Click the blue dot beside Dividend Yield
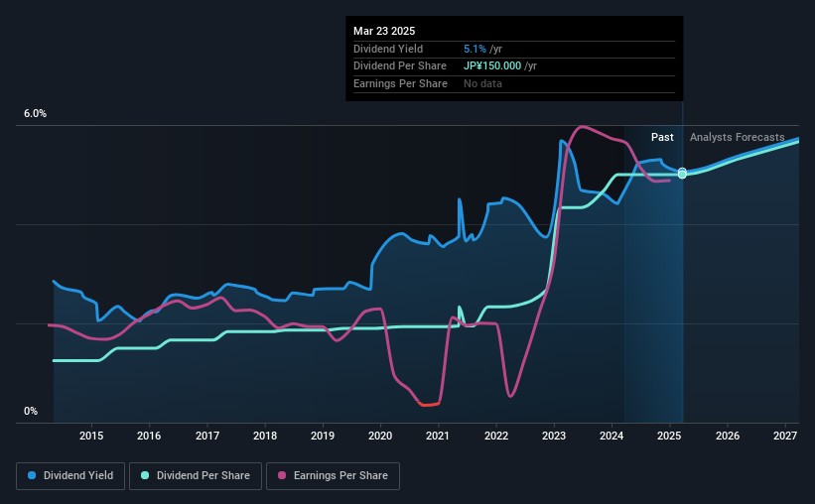The height and width of the screenshot is (504, 815). click(32, 476)
